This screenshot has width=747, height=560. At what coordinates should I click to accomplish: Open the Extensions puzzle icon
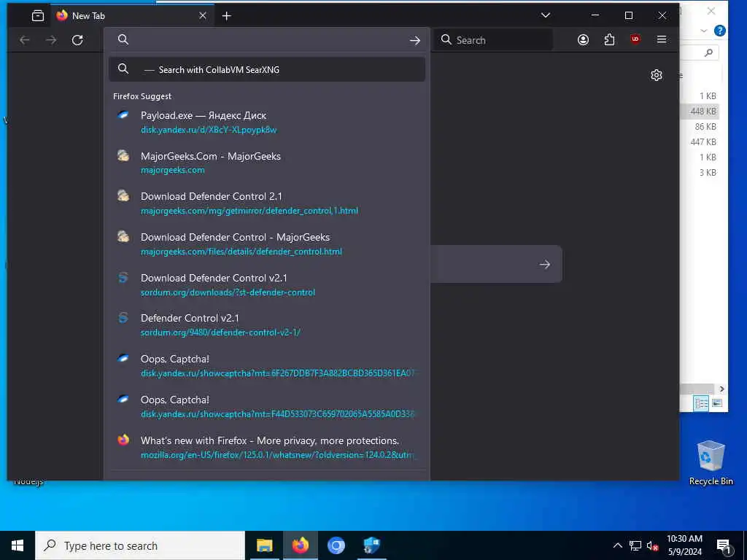point(609,39)
